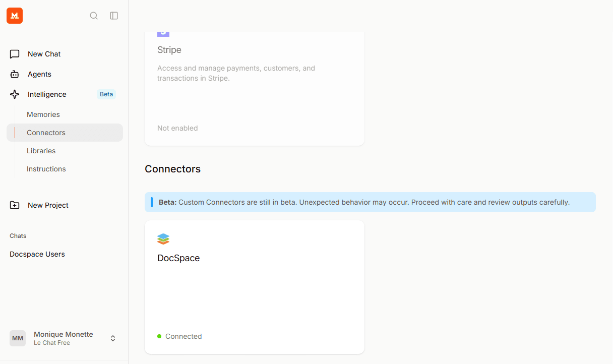This screenshot has height=364, width=613.
Task: Click the Connected status on DocSpace
Action: point(179,336)
